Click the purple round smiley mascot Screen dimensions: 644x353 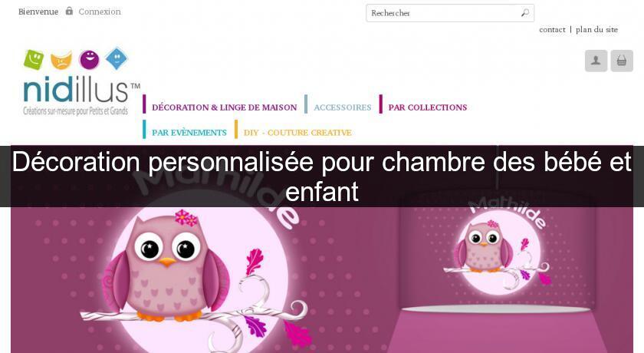89,60
